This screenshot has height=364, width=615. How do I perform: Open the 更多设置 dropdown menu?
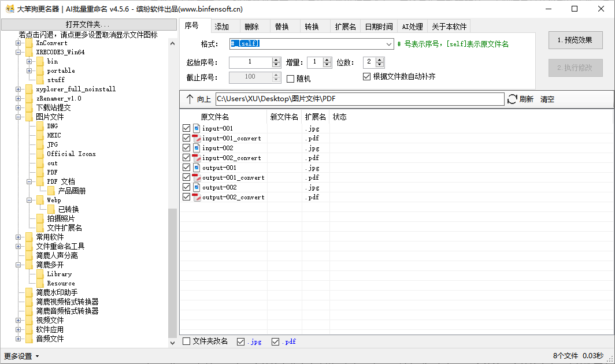(21, 356)
